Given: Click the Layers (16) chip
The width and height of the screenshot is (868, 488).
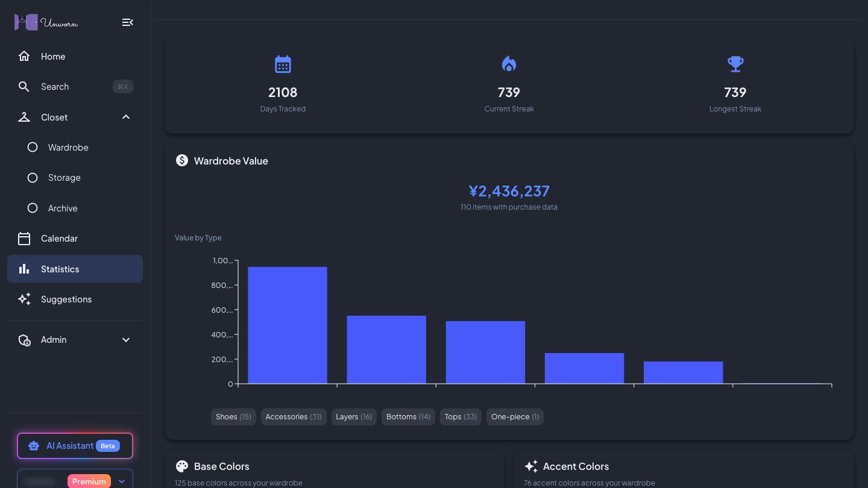Looking at the screenshot, I should [354, 417].
